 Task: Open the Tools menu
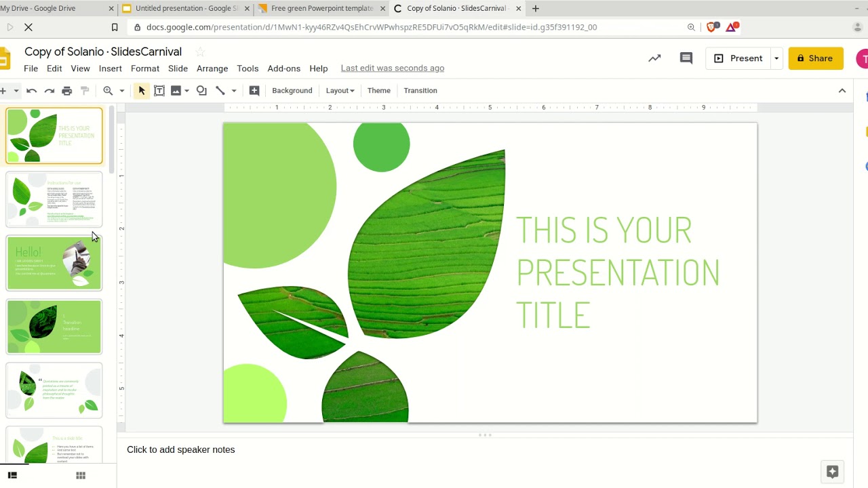[x=248, y=68]
